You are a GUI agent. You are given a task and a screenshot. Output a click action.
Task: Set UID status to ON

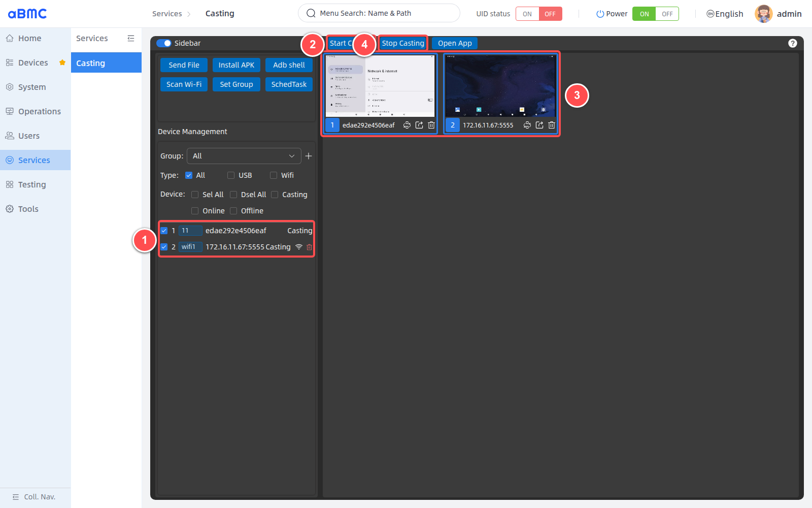click(527, 14)
